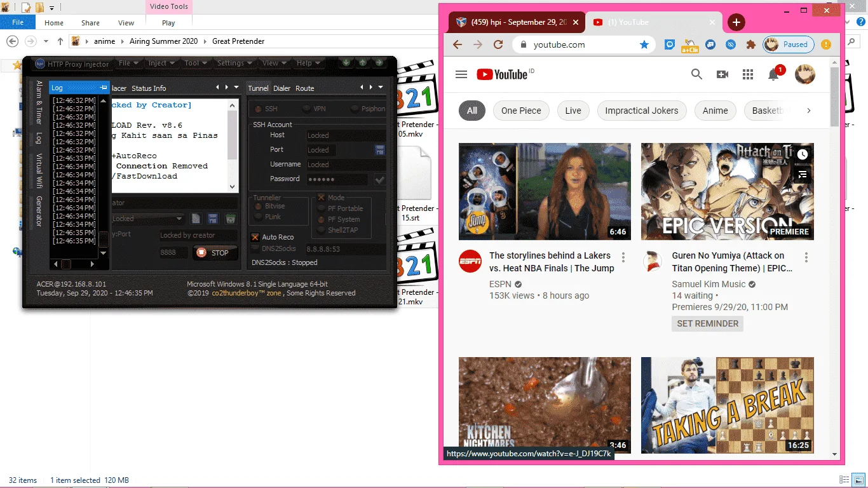Screen dimensions: 868x488
Task: Select the VPN tunnel radio option
Action: (x=306, y=109)
